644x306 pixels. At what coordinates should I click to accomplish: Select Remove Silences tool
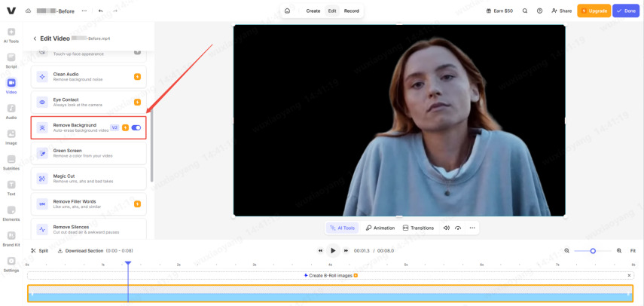[x=89, y=229]
